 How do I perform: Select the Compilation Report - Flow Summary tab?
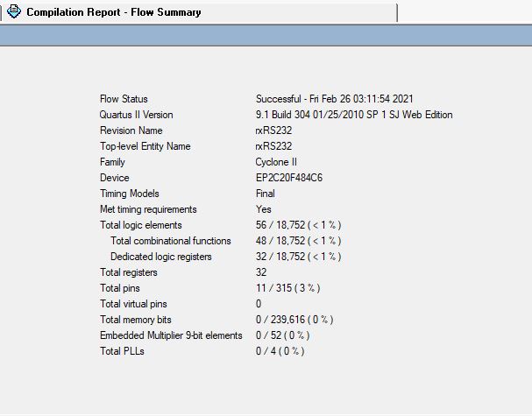click(x=113, y=12)
